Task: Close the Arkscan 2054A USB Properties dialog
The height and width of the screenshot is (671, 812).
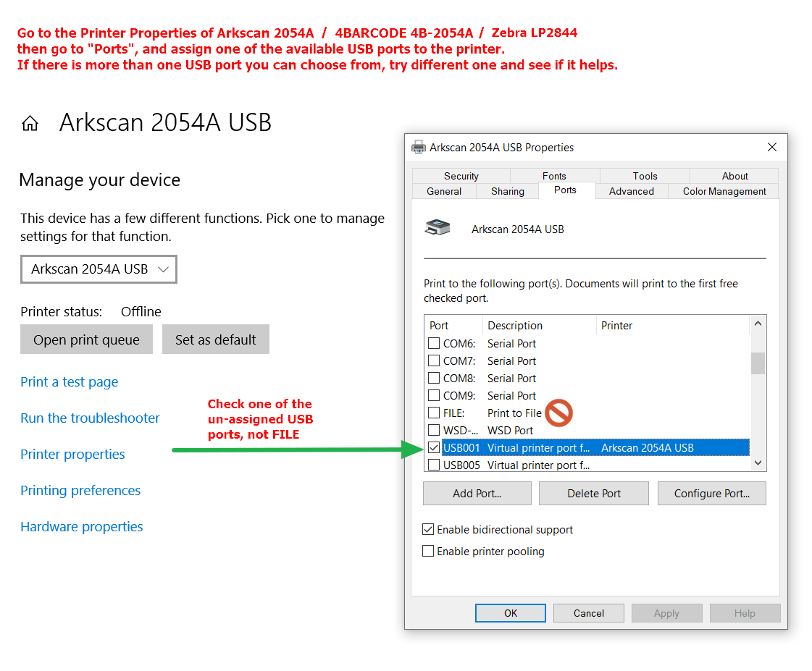Action: pos(771,148)
